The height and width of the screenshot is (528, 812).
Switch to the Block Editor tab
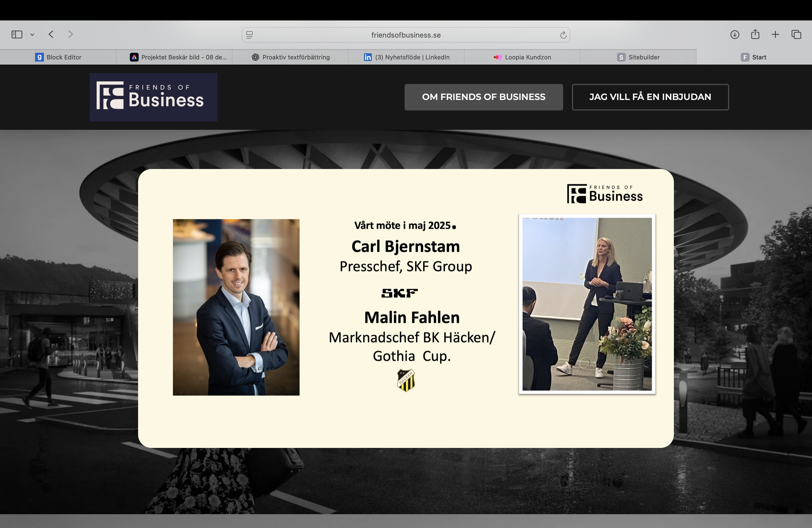(x=58, y=57)
